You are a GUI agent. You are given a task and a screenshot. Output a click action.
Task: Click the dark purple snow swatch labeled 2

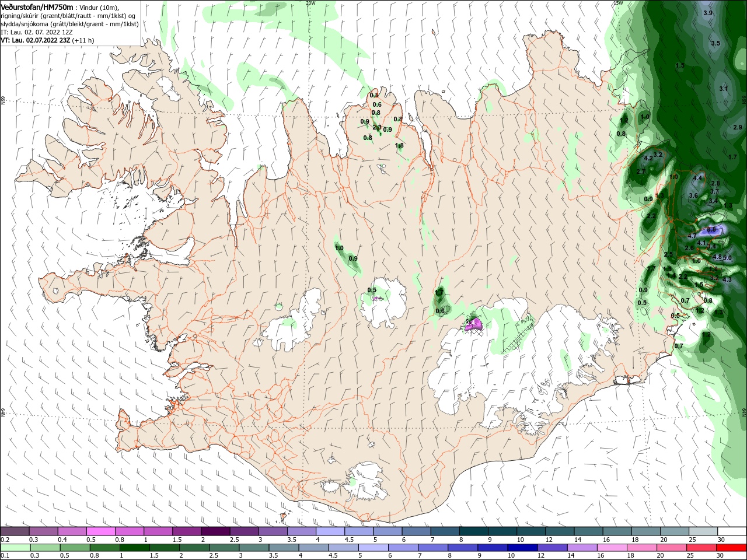click(x=215, y=531)
